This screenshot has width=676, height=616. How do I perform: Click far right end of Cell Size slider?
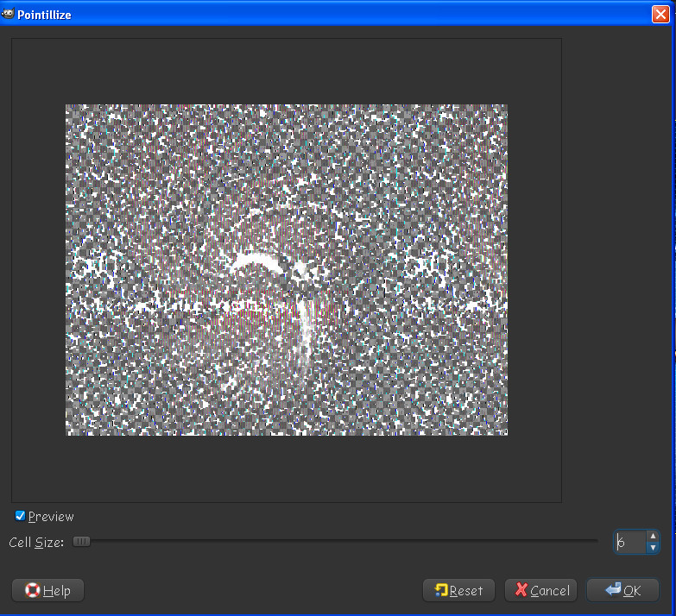594,542
